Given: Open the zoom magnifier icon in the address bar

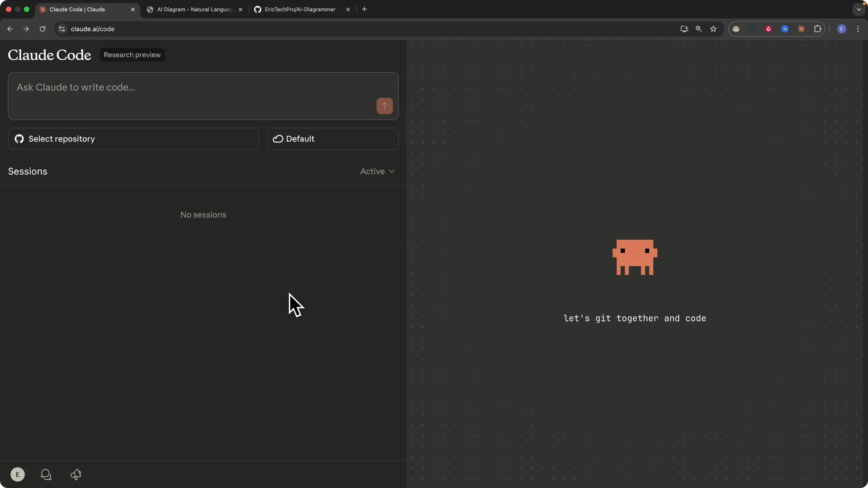Looking at the screenshot, I should pyautogui.click(x=698, y=29).
